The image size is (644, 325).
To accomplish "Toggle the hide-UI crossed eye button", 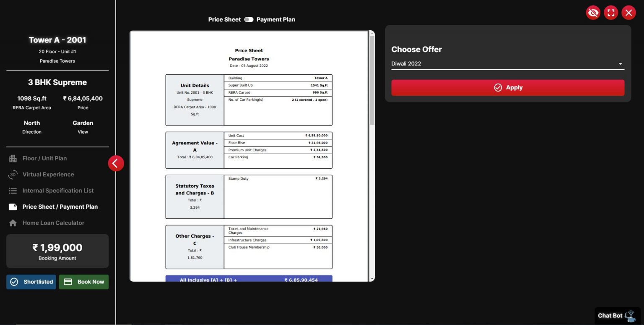I will pos(593,13).
